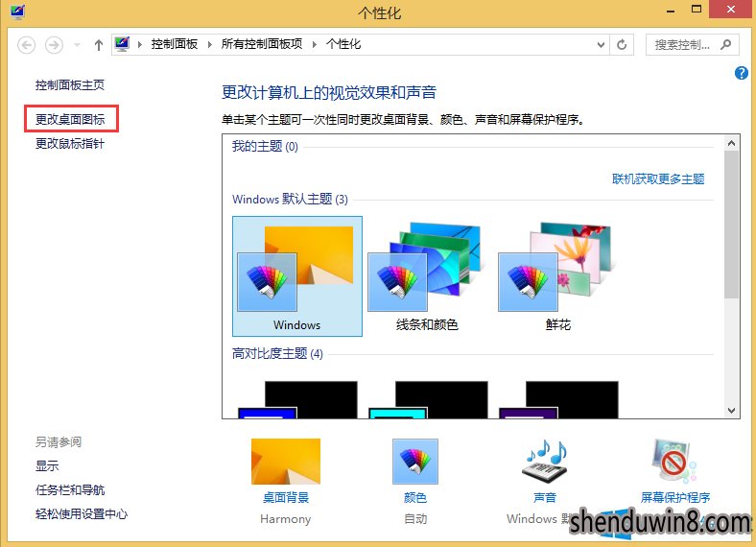Click the control panel icon in address bar
Image resolution: width=756 pixels, height=547 pixels.
(x=123, y=44)
